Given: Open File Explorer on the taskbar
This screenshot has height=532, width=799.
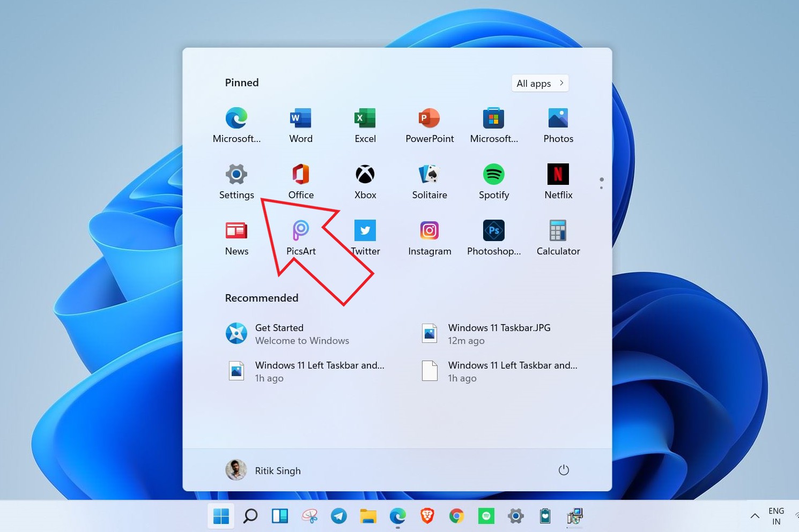Looking at the screenshot, I should (x=368, y=516).
